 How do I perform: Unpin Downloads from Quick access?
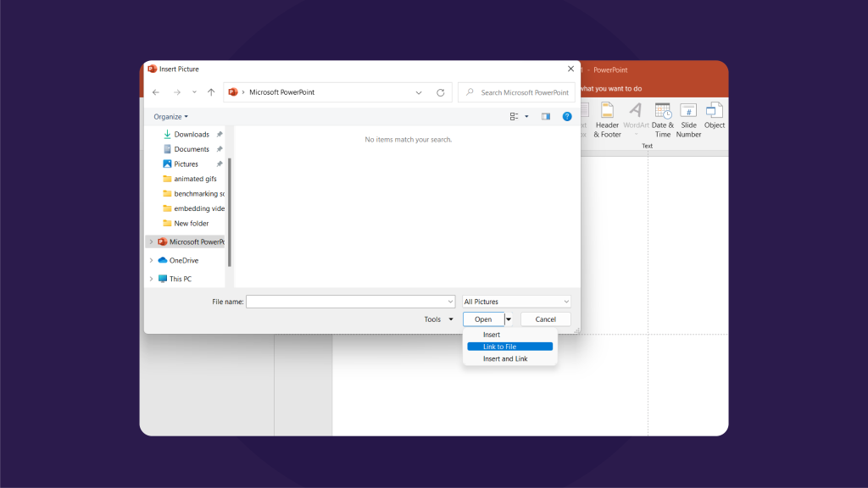(218, 134)
